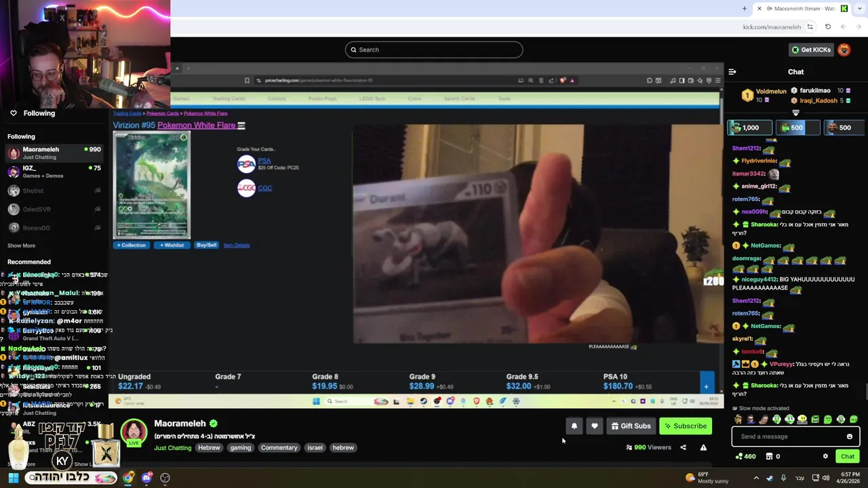Click the kick.com/maorameleh address text
Screen dimensions: 868x488
tap(772, 27)
